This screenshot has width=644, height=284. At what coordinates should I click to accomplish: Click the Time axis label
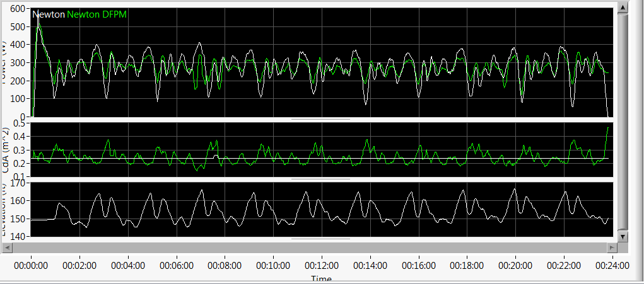point(321,279)
